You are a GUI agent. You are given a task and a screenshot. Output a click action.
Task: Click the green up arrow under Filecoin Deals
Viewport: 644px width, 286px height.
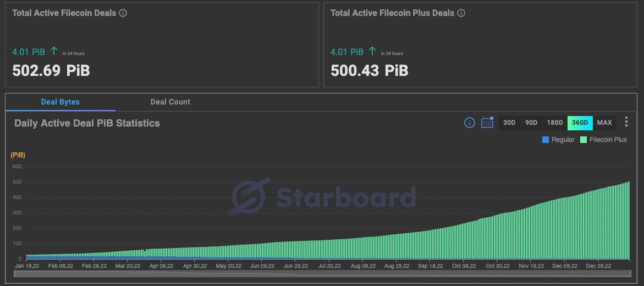[54, 51]
